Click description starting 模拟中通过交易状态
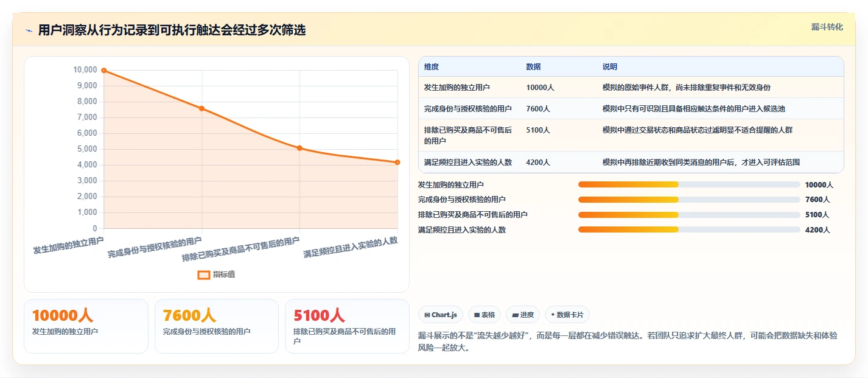The height and width of the screenshot is (378, 868). click(x=698, y=130)
